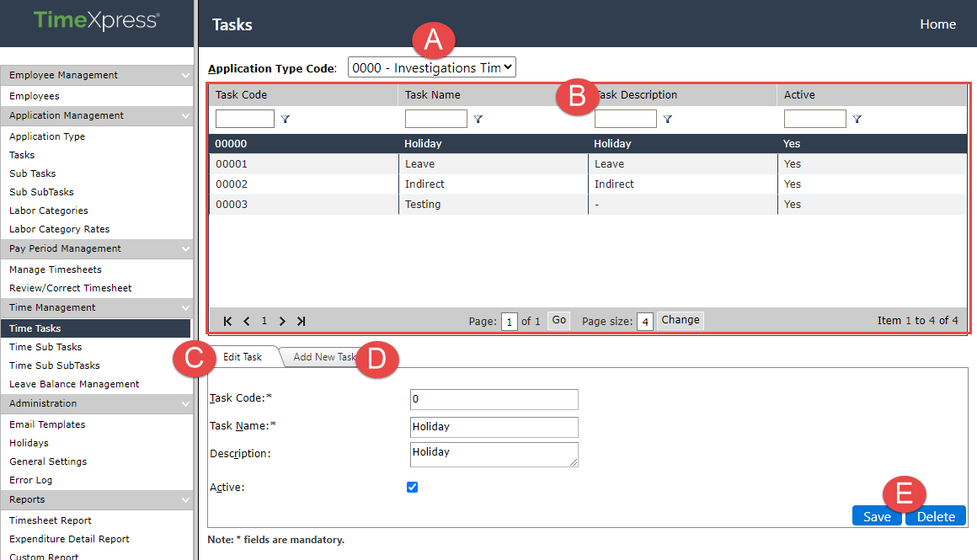
Task: Open Time Sub SubTasks in the sidebar
Action: click(54, 365)
